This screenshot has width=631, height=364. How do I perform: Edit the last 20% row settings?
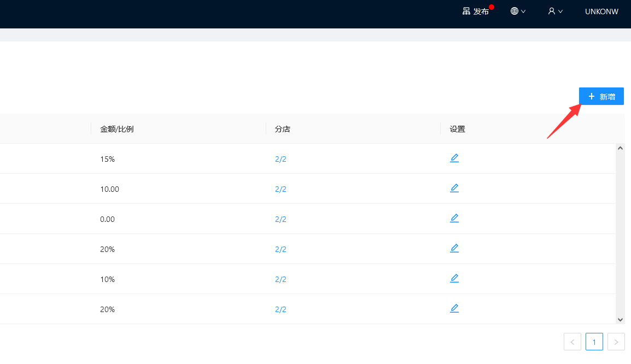[x=454, y=308]
